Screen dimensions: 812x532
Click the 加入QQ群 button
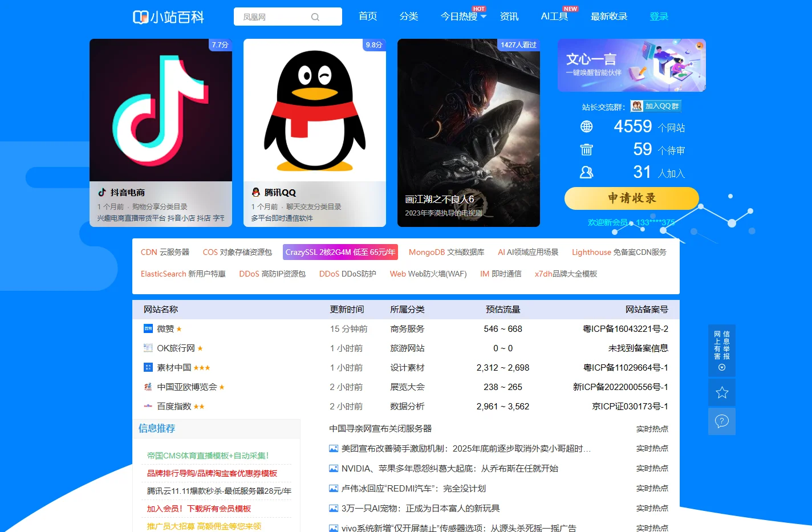(656, 106)
